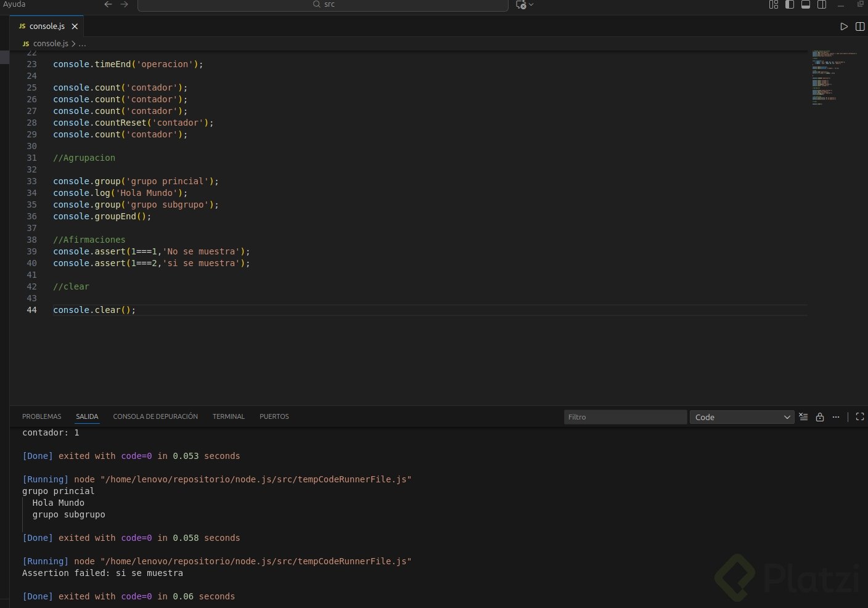
Task: Toggle the bottom panel visibility
Action: 806,4
